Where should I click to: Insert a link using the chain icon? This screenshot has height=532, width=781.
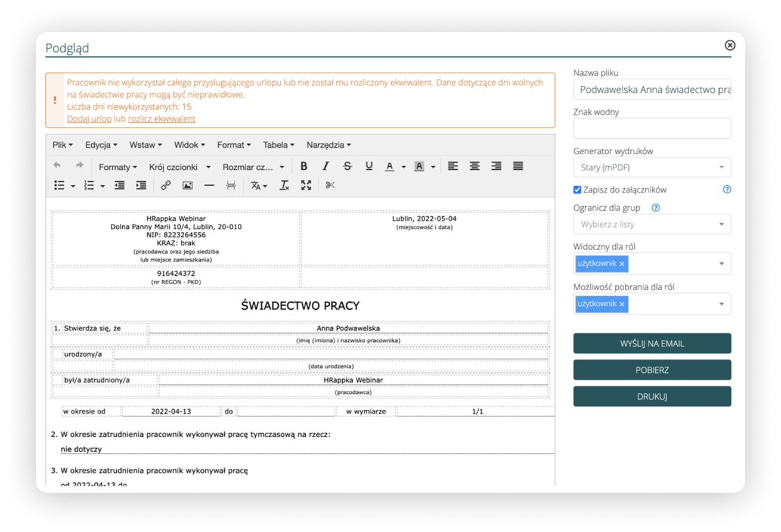(166, 186)
